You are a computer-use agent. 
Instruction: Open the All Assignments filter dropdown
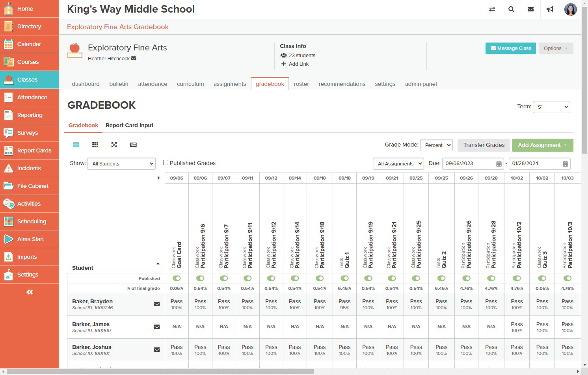click(x=398, y=163)
